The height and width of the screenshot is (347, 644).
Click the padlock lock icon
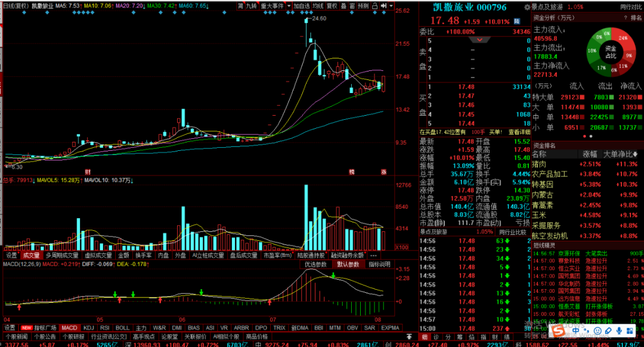374,6
